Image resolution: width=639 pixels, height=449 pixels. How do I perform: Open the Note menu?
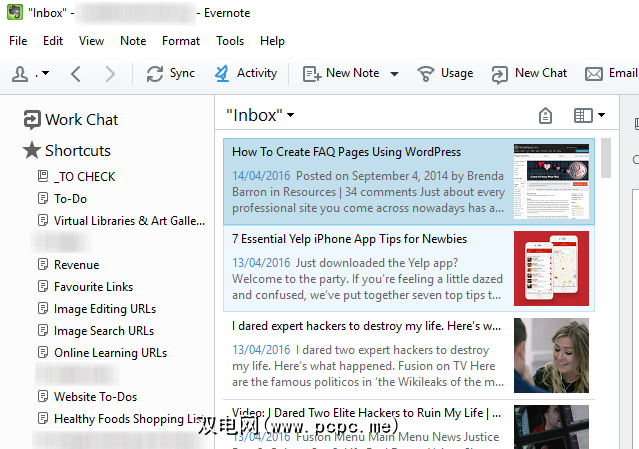pyautogui.click(x=133, y=41)
